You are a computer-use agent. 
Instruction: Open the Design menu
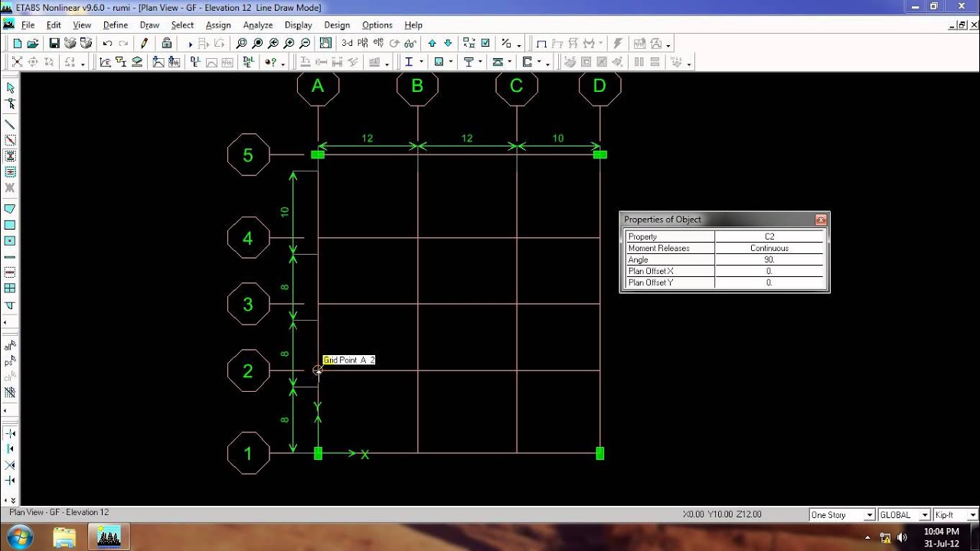tap(337, 25)
